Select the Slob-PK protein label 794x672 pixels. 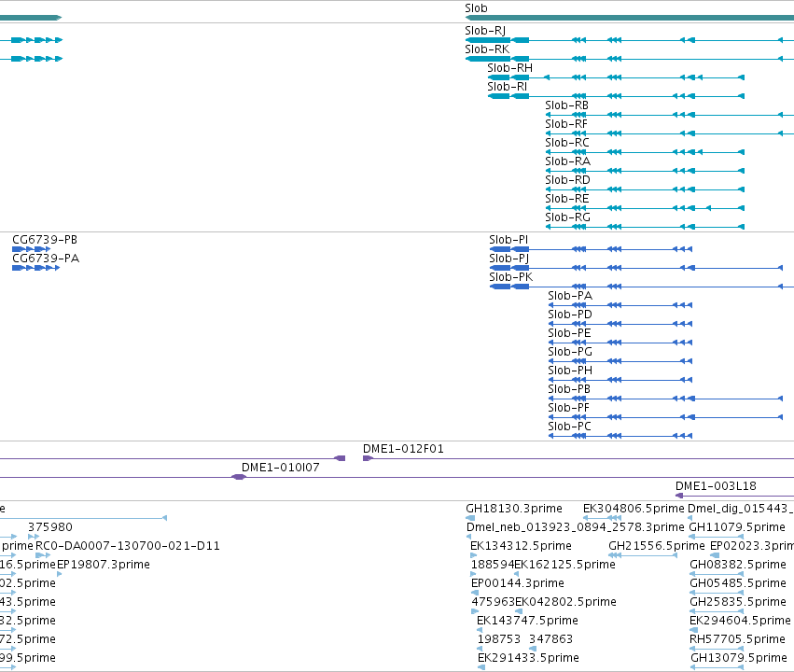pyautogui.click(x=511, y=277)
